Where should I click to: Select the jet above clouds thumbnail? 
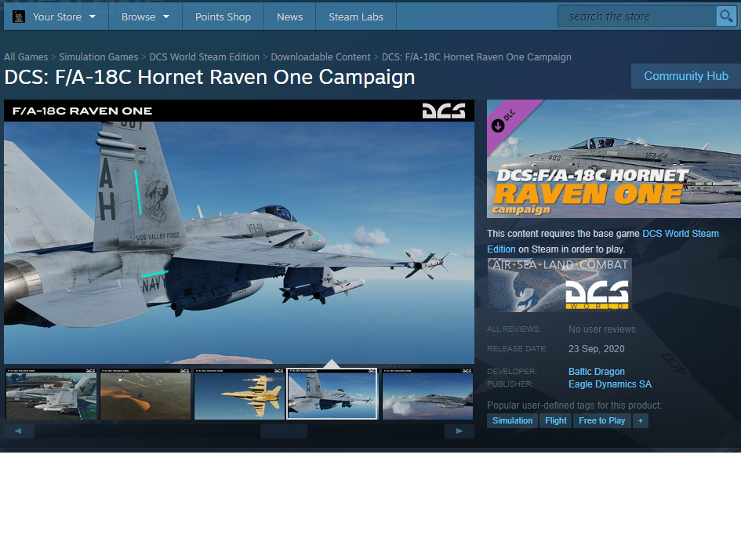[x=427, y=395]
